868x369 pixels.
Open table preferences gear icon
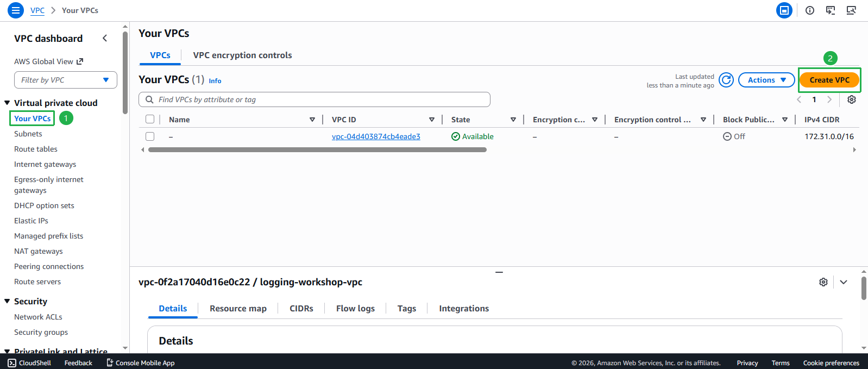coord(852,99)
